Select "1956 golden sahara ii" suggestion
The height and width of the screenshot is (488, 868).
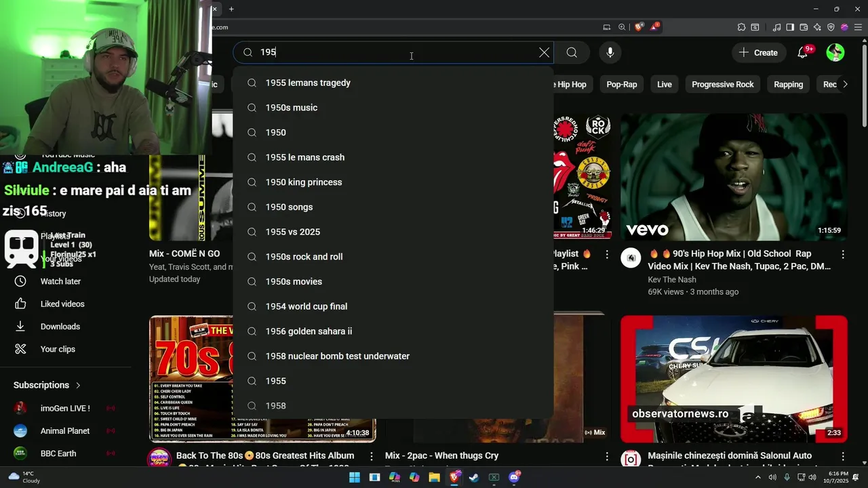[x=393, y=331]
